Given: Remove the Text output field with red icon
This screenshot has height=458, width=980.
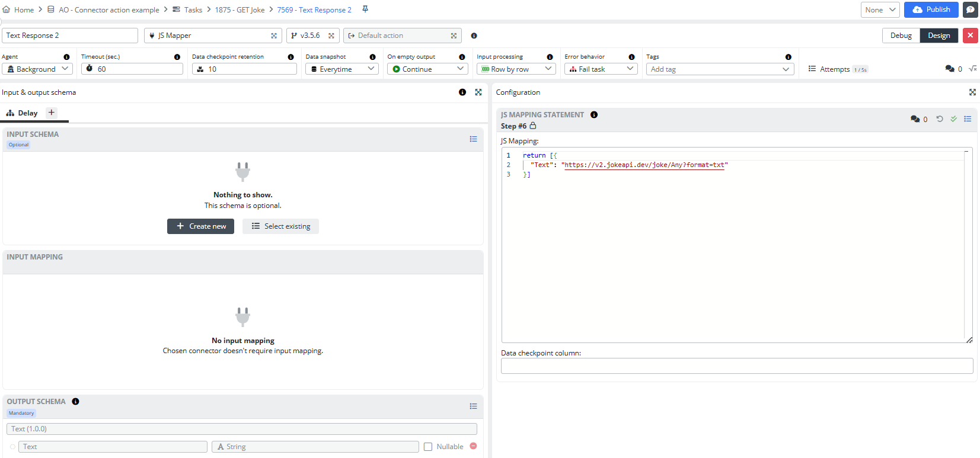Looking at the screenshot, I should click(473, 446).
